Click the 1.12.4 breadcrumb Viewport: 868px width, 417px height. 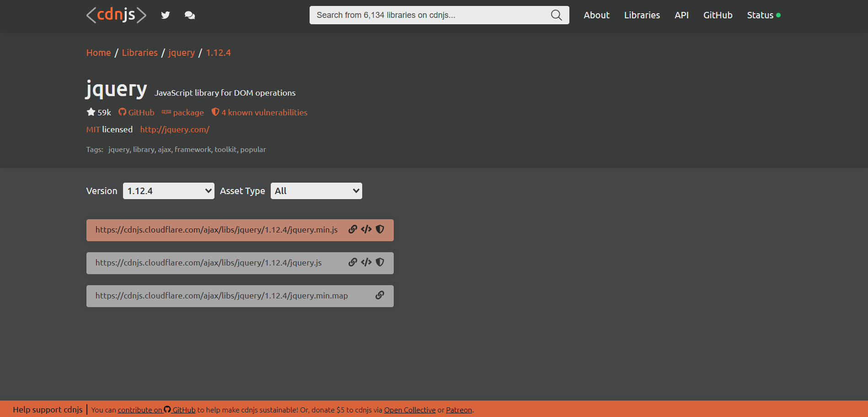point(219,53)
